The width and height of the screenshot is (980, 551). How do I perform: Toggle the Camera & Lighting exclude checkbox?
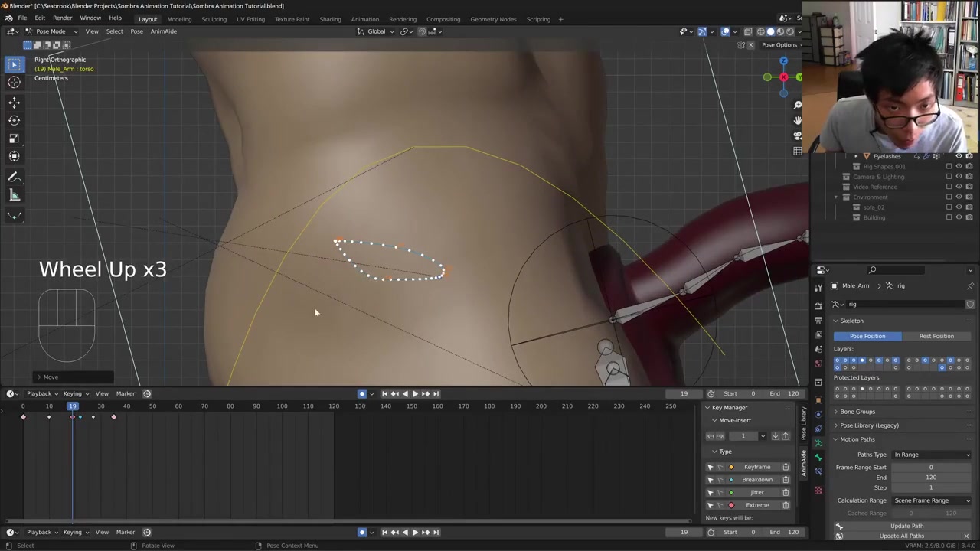click(949, 177)
